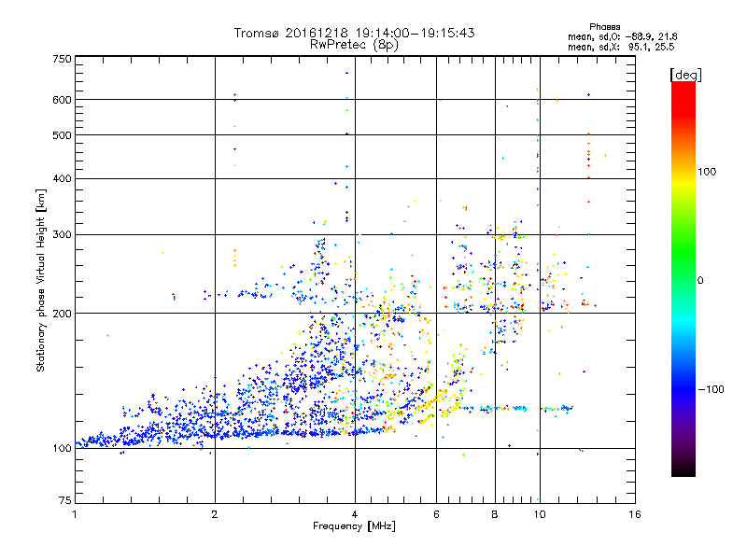Click the plot title 'Tromsø 20161218 19:14:00-19:15:43'
This screenshot has height=560, width=747.
click(x=354, y=33)
